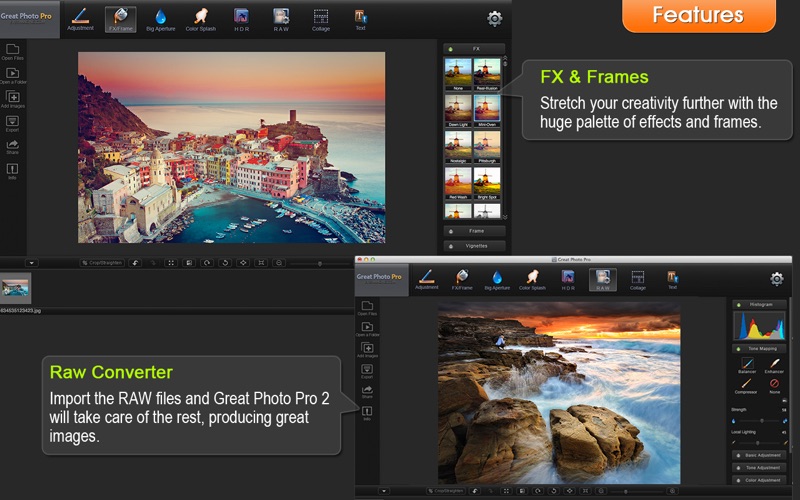Click Add Images in the RAW window sidebar
Viewport: 800px width, 500px height.
(367, 350)
